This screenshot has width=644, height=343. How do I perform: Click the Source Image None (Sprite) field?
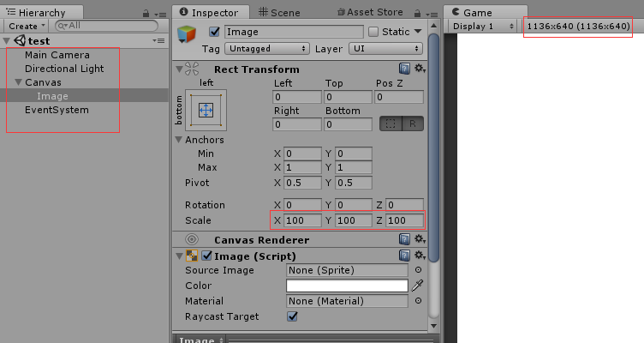tap(347, 270)
